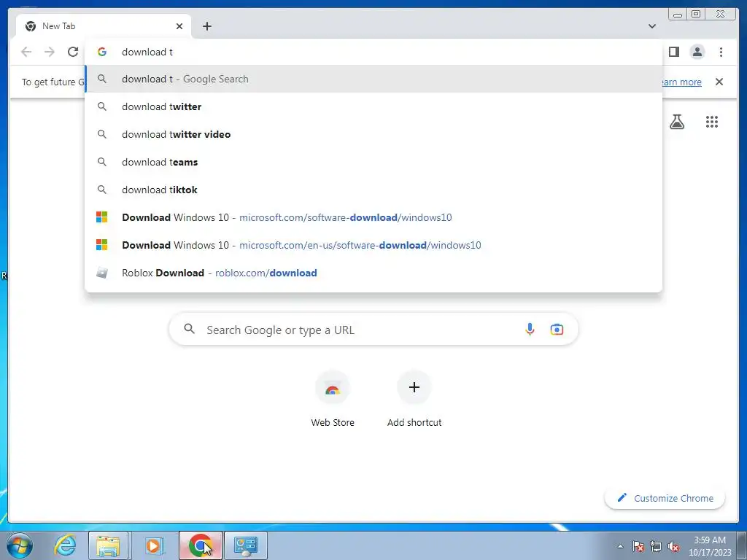
Task: Open the Web Store shortcut
Action: click(333, 399)
